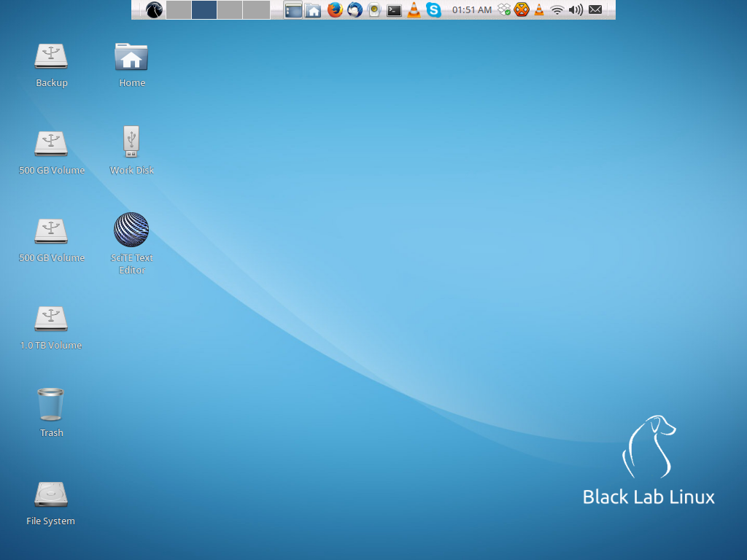Launch the terminal emulator from the panel
The image size is (747, 560).
pos(394,10)
